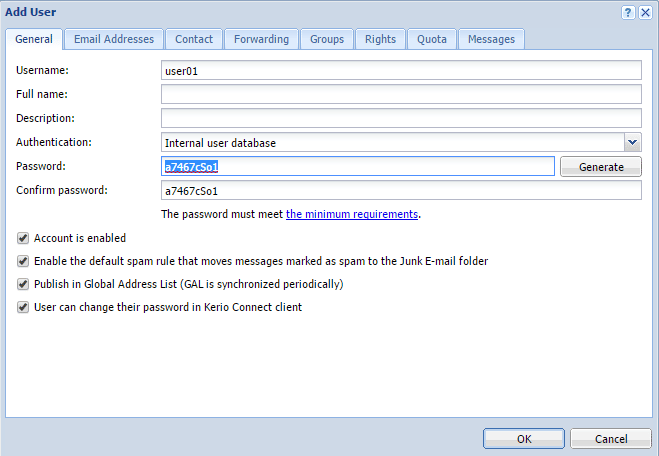Uncheck Publish in Global Address List
This screenshot has width=659, height=456.
[x=23, y=284]
